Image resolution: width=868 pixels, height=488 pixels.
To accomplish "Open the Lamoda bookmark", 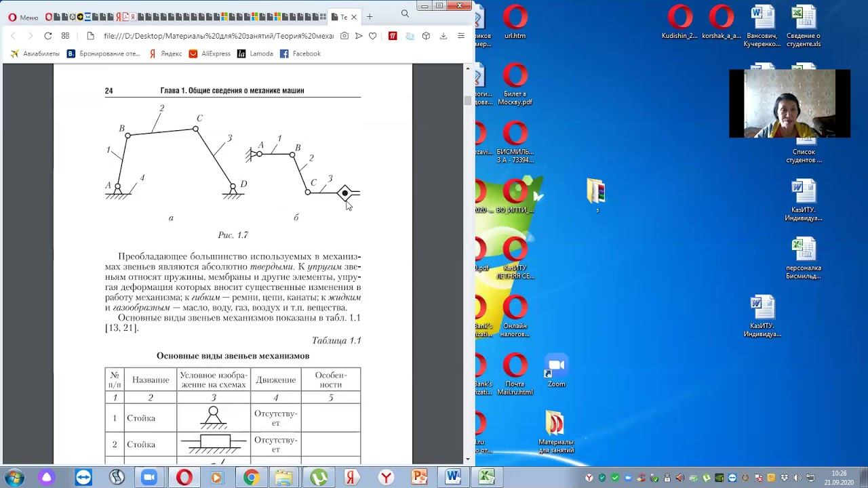I will pos(255,54).
